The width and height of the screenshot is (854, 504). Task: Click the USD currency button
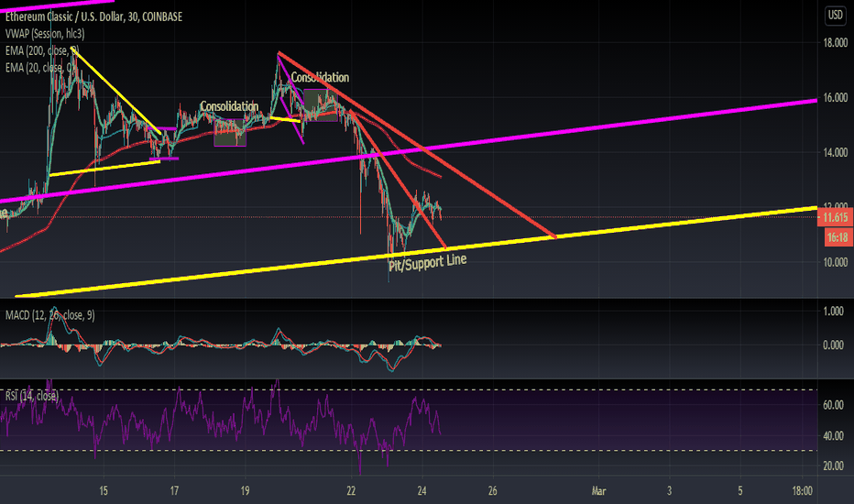pos(836,16)
